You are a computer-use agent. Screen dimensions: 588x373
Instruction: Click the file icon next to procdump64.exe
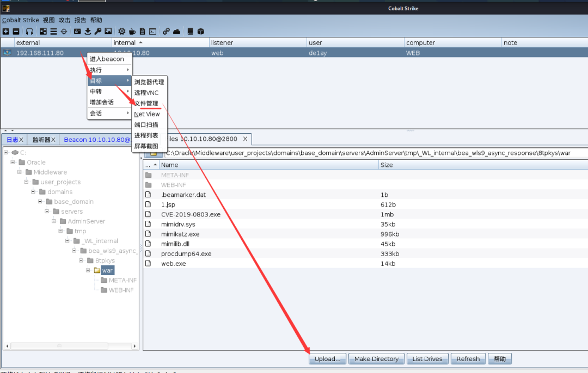point(148,253)
